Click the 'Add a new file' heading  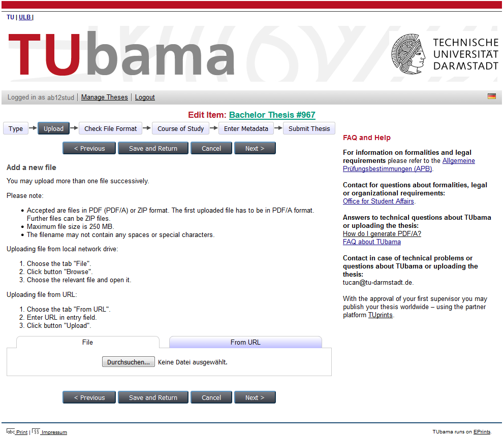(x=31, y=167)
